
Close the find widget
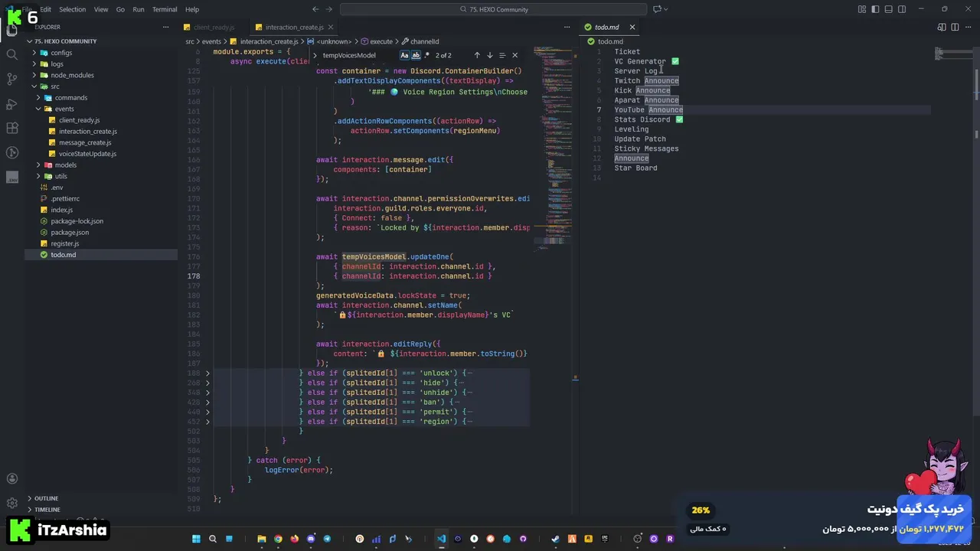pos(514,55)
